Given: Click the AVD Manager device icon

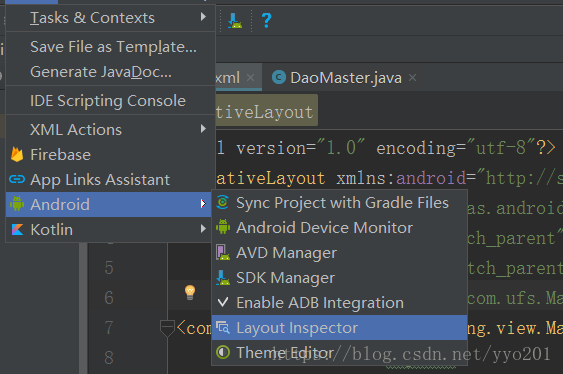Looking at the screenshot, I should click(x=223, y=252).
